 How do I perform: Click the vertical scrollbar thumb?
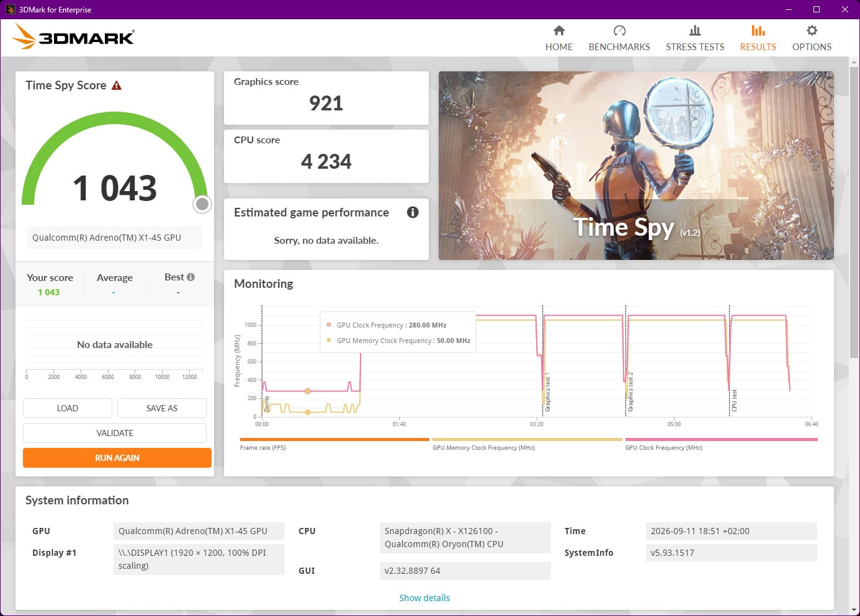(854, 213)
